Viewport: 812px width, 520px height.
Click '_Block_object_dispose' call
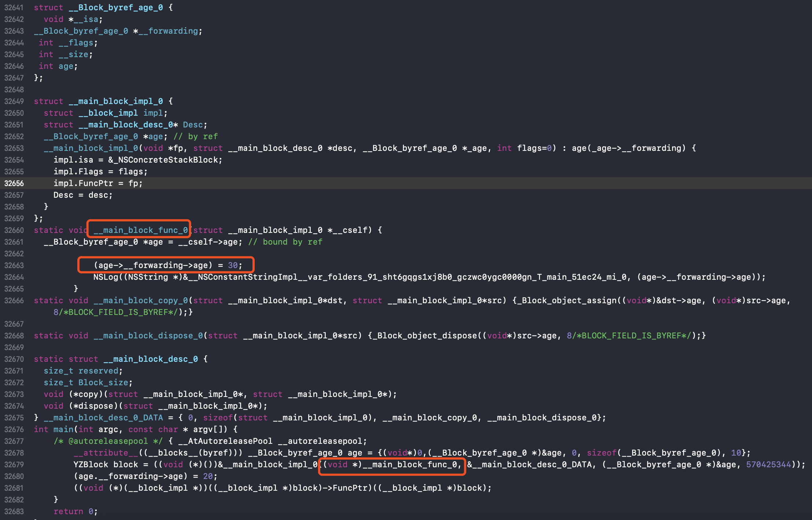pos(425,336)
